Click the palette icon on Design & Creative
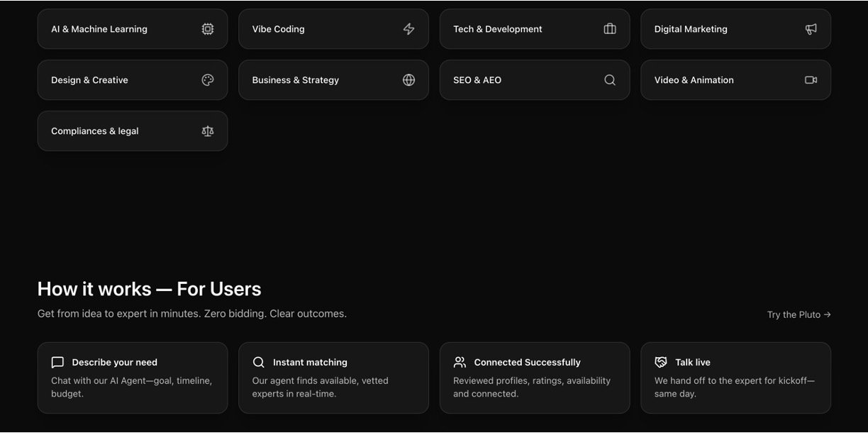Viewport: 868px width, 433px height. click(x=208, y=80)
